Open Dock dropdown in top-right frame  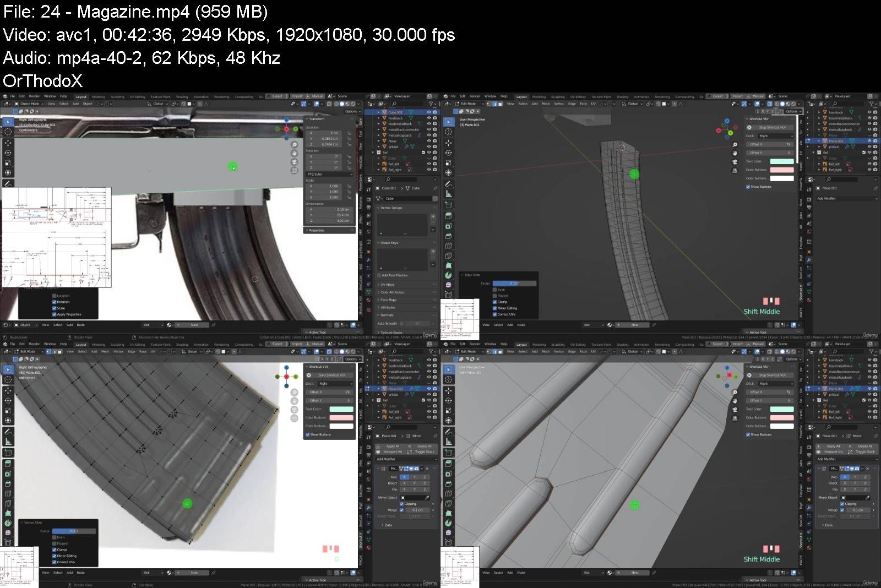coord(776,135)
